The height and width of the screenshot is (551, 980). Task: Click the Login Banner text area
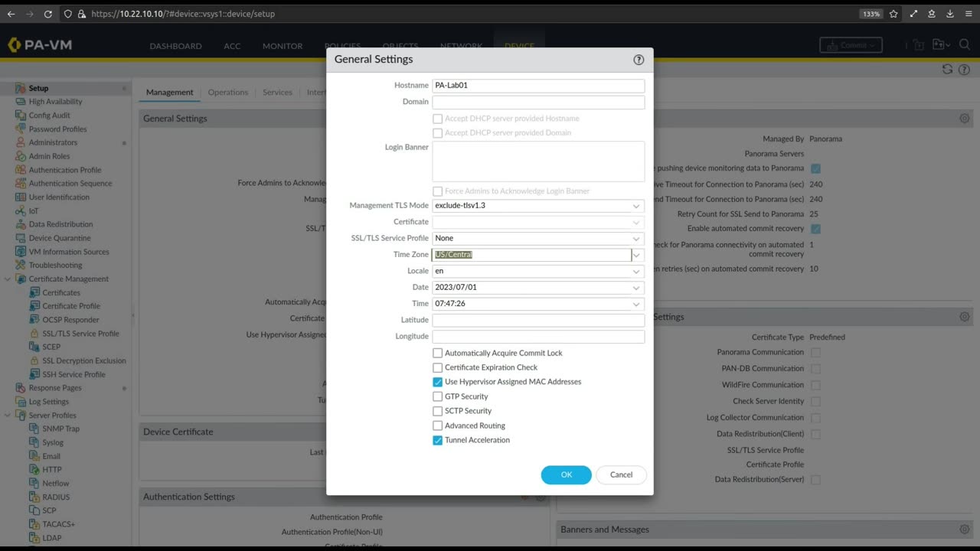[538, 161]
